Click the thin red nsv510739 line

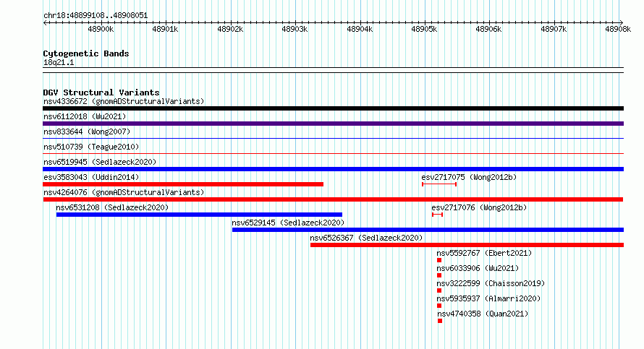(333, 154)
